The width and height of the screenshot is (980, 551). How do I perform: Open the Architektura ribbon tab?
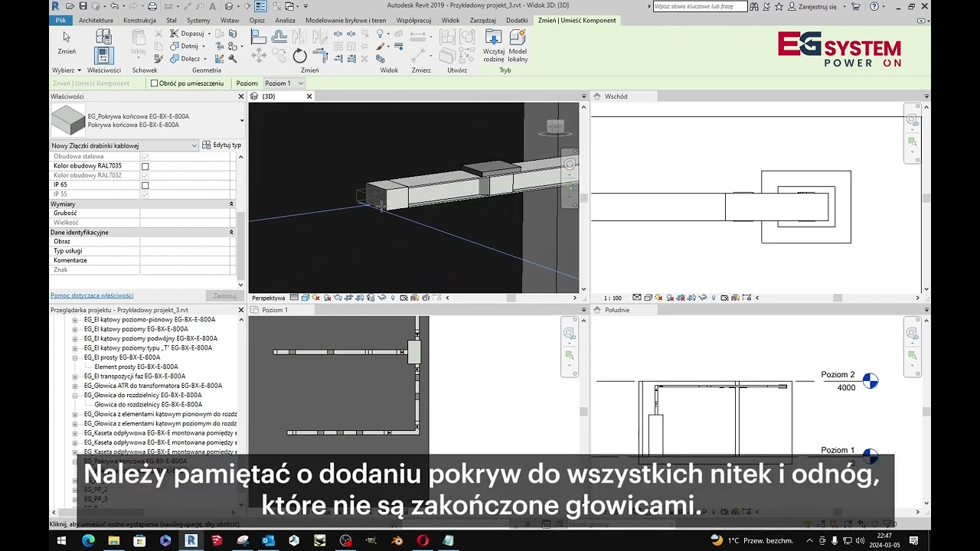point(96,21)
